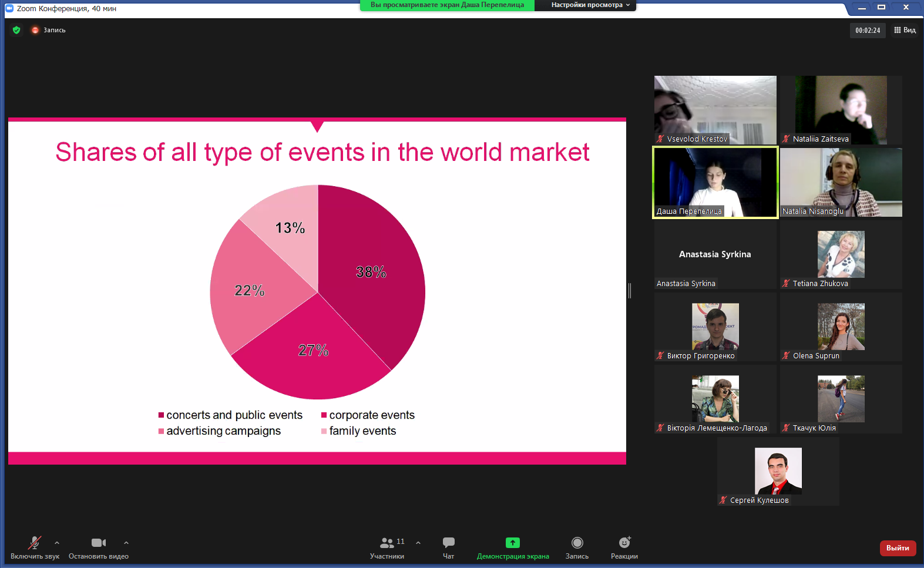Click the participant count number 11
Screen dimensions: 924x568
[x=401, y=541]
